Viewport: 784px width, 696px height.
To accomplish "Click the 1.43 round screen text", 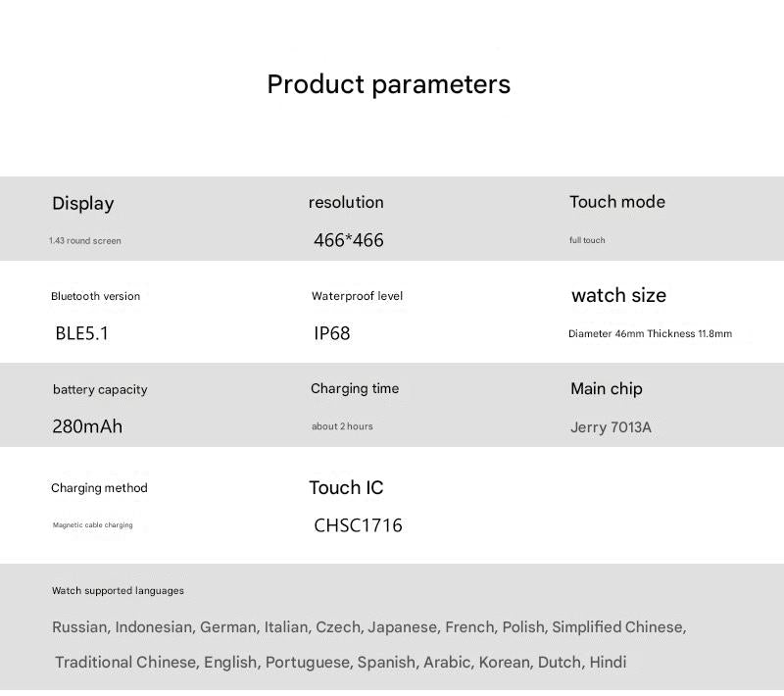I will (x=85, y=241).
